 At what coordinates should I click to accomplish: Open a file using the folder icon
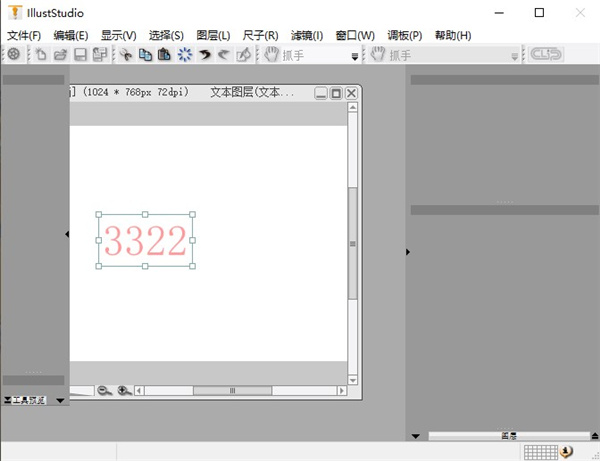[60, 55]
